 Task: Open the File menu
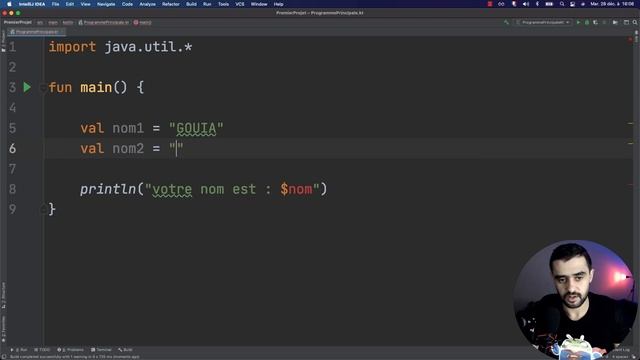(56, 4)
